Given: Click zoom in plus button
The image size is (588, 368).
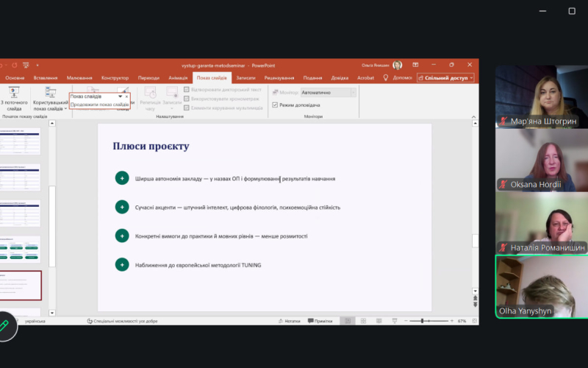Looking at the screenshot, I should 452,321.
